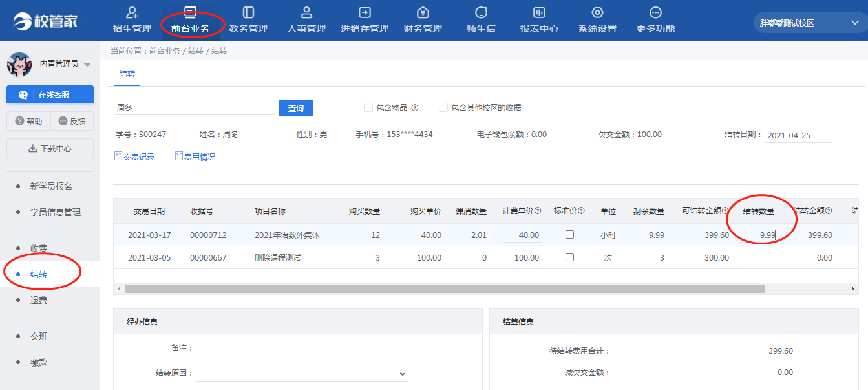Click the 备注 input field
Viewport: 868px width, 390px height.
(x=302, y=348)
